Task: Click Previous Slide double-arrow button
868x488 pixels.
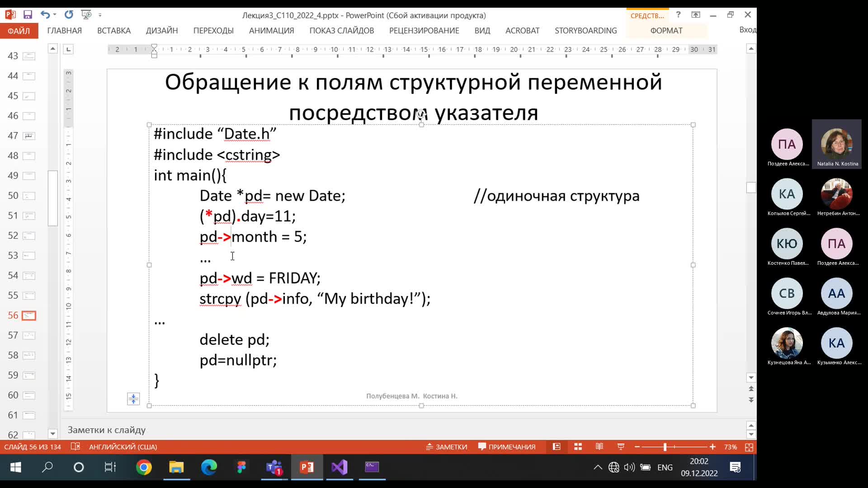Action: click(x=751, y=389)
